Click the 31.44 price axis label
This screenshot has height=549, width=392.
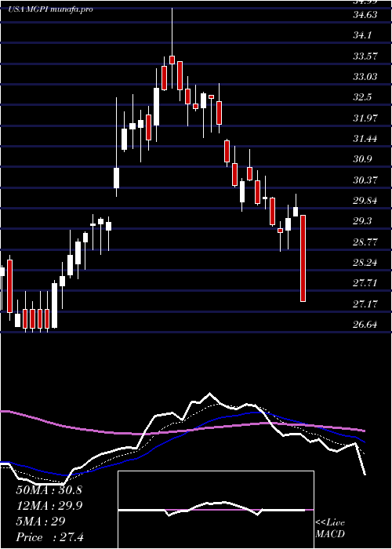point(365,139)
